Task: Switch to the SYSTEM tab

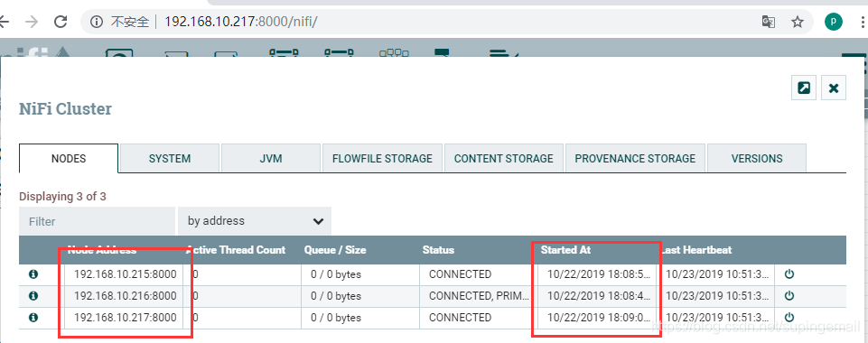Action: [x=170, y=158]
